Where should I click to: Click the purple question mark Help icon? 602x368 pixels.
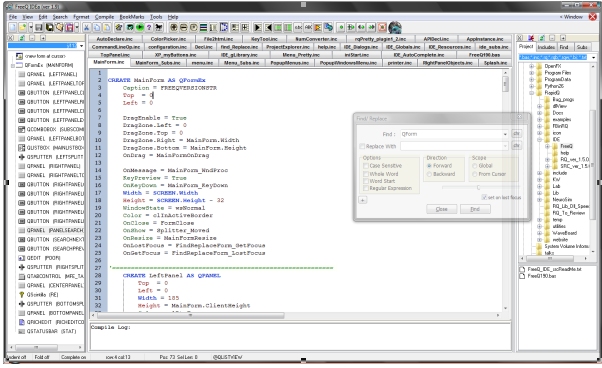[x=149, y=27]
